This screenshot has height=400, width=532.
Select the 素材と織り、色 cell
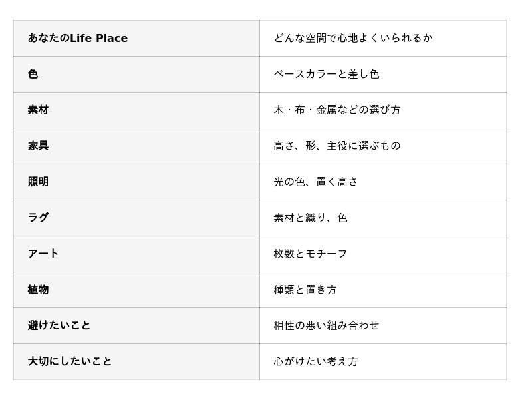pos(383,218)
